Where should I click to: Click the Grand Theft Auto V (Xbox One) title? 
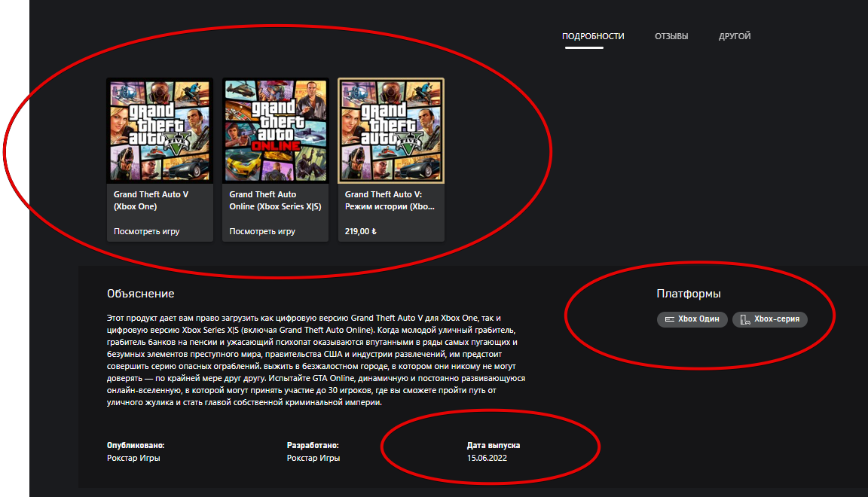(x=151, y=200)
